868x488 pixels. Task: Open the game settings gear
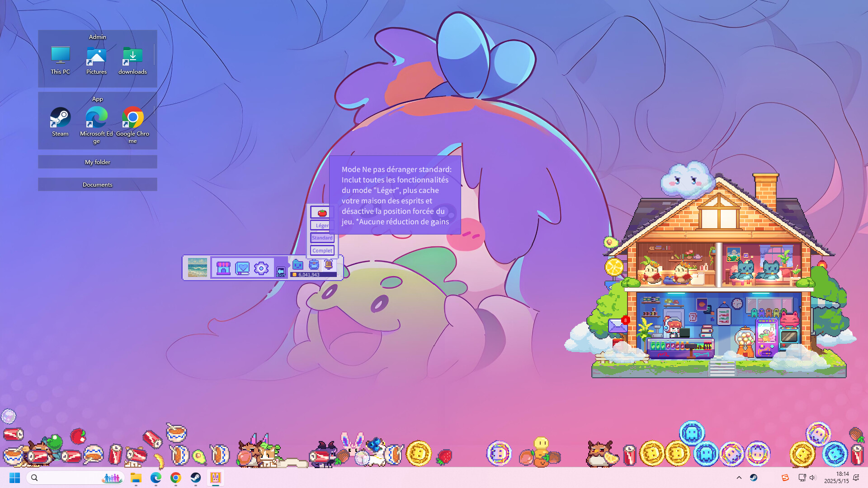click(261, 268)
